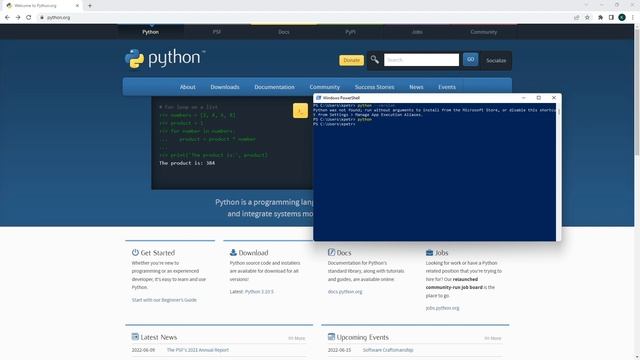640x360 pixels.
Task: Reload the python.org page
Action: (29, 18)
